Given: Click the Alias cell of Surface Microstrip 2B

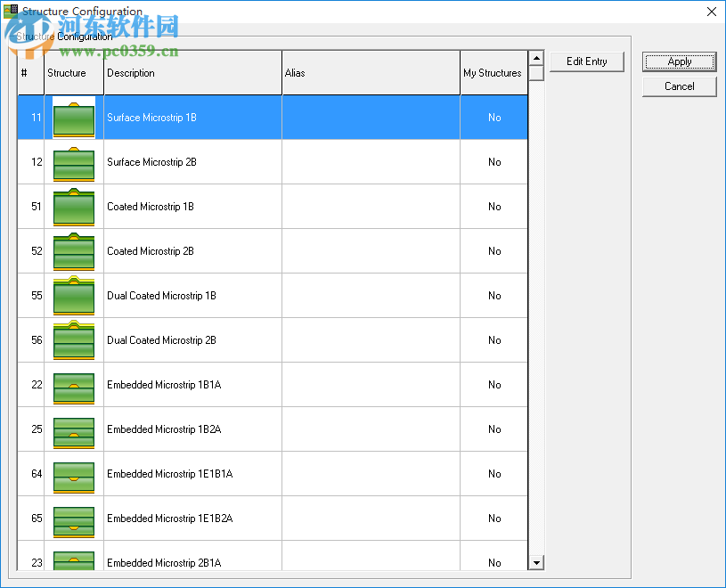Looking at the screenshot, I should (x=371, y=162).
